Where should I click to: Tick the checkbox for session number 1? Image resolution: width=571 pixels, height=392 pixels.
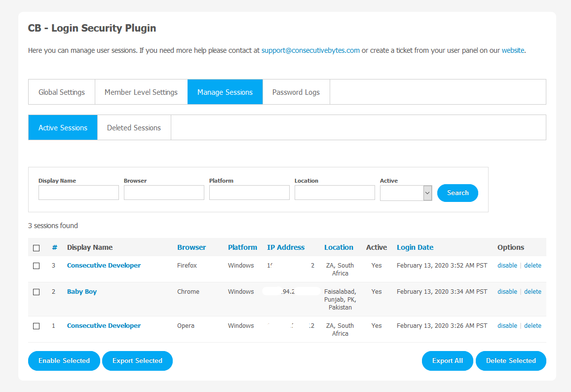(36, 326)
